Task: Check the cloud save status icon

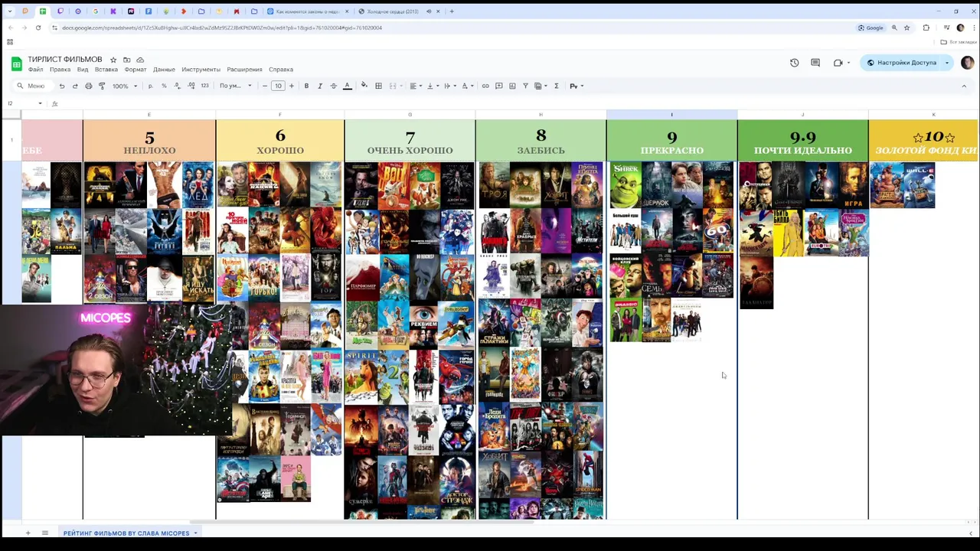Action: click(x=140, y=60)
